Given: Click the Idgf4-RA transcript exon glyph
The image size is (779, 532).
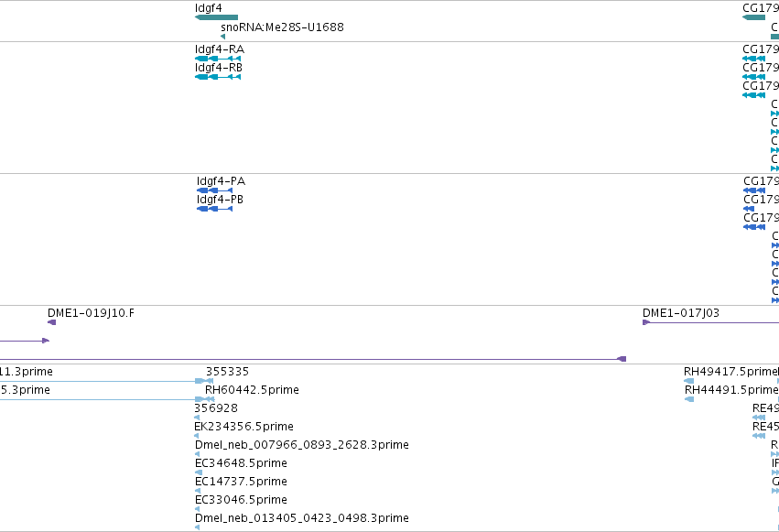Looking at the screenshot, I should point(218,59).
